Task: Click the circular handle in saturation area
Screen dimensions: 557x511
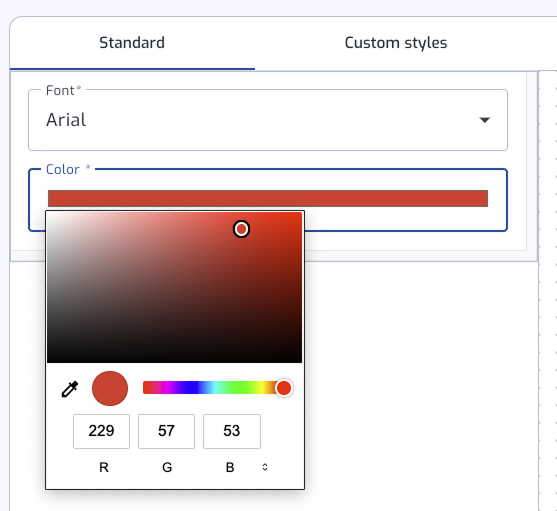Action: [241, 229]
